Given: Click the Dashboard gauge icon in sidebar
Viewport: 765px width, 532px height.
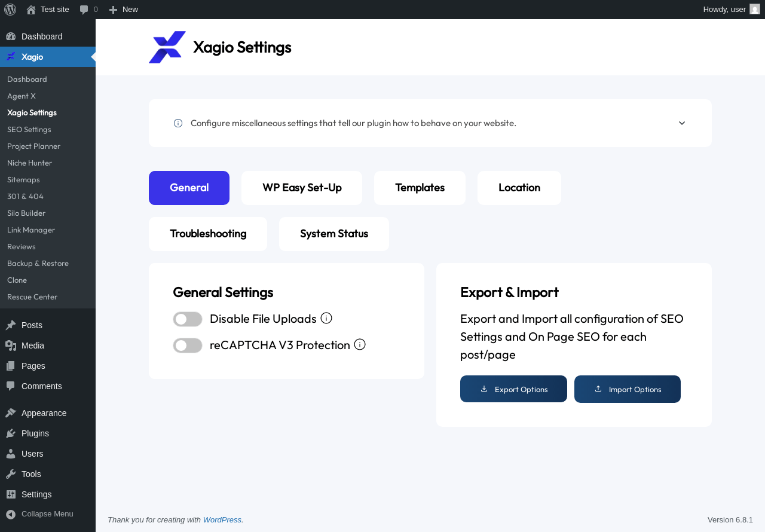Looking at the screenshot, I should tap(11, 36).
